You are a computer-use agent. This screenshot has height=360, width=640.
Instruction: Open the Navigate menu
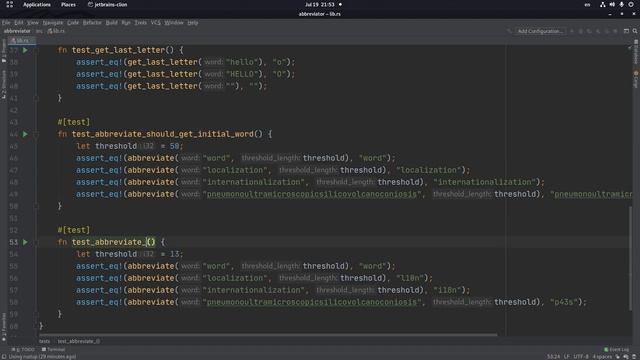[x=53, y=22]
